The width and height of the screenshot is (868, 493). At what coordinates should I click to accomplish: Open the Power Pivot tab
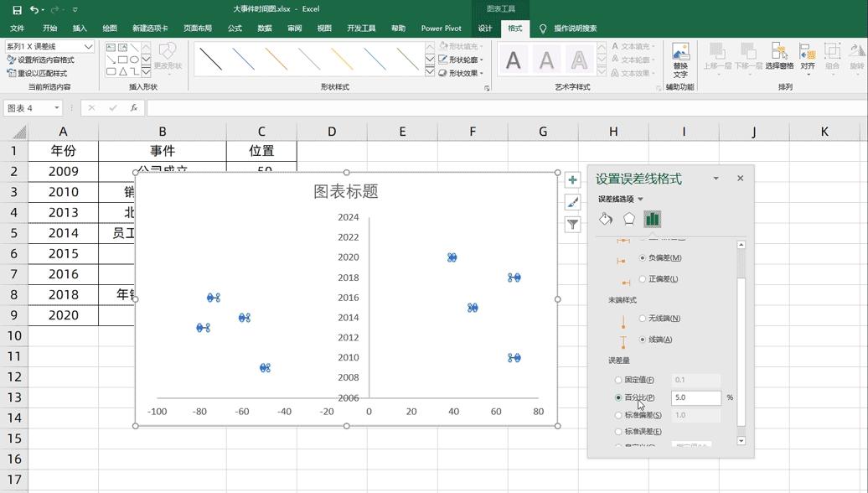(x=442, y=28)
